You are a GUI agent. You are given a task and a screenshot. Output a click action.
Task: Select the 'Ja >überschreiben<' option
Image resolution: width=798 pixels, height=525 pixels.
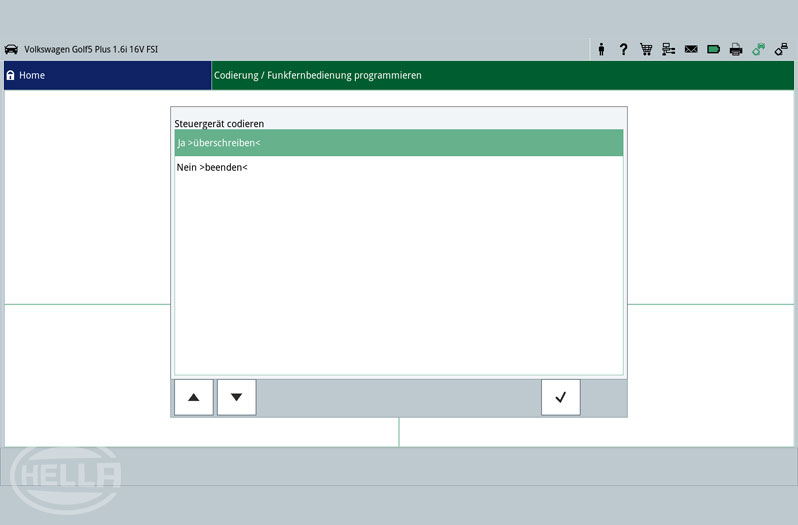pyautogui.click(x=398, y=143)
